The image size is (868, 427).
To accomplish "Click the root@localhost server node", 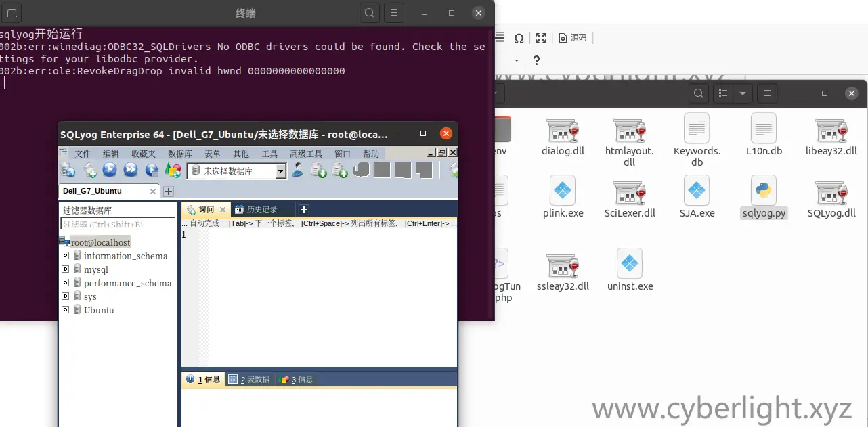I will [x=100, y=242].
